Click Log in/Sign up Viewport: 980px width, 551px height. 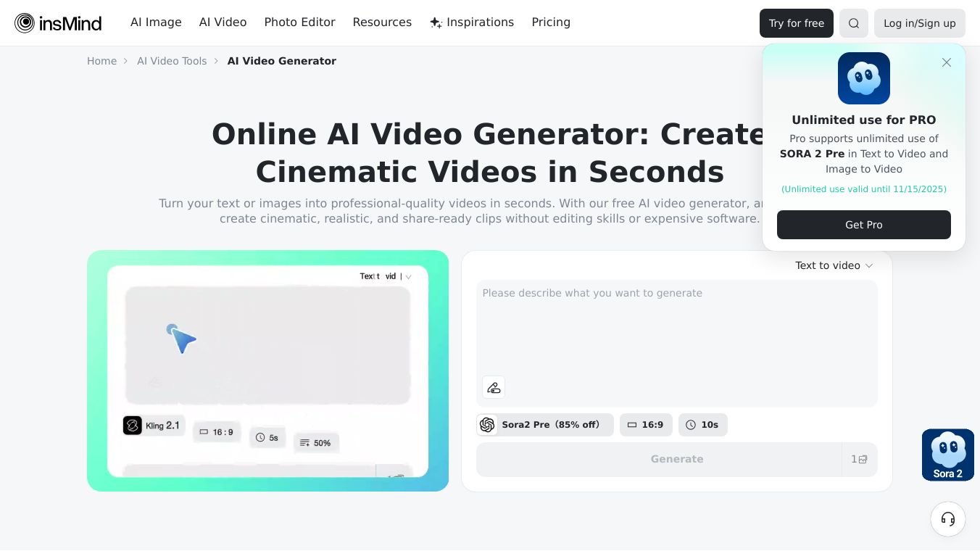click(920, 23)
